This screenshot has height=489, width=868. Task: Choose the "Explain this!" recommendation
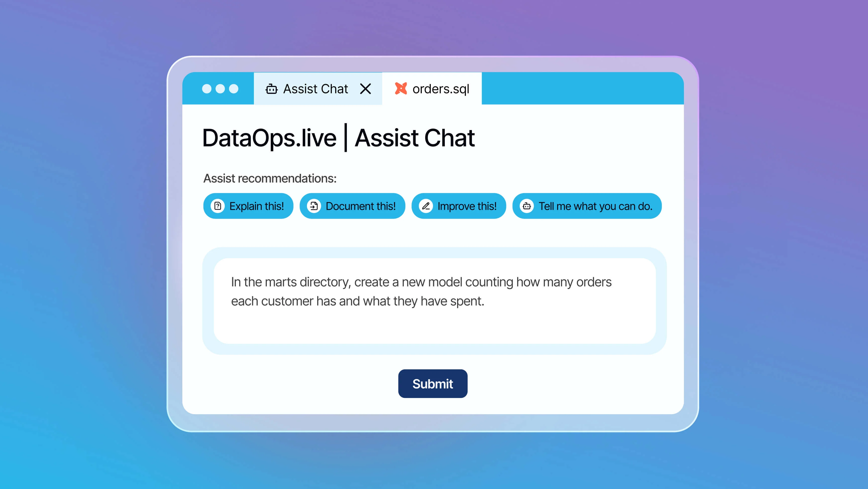[x=256, y=206]
